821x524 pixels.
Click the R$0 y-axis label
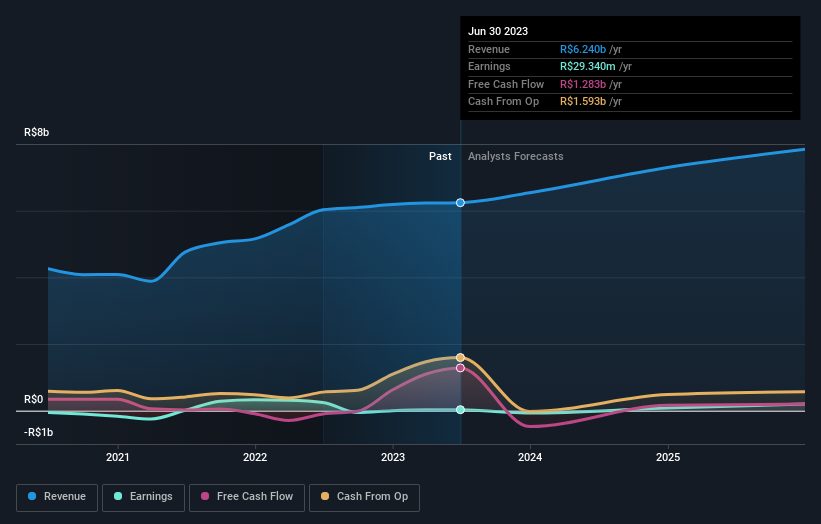pos(34,399)
